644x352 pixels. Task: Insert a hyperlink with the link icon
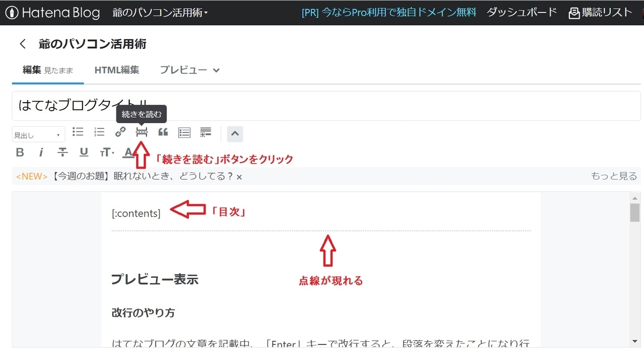tap(120, 132)
